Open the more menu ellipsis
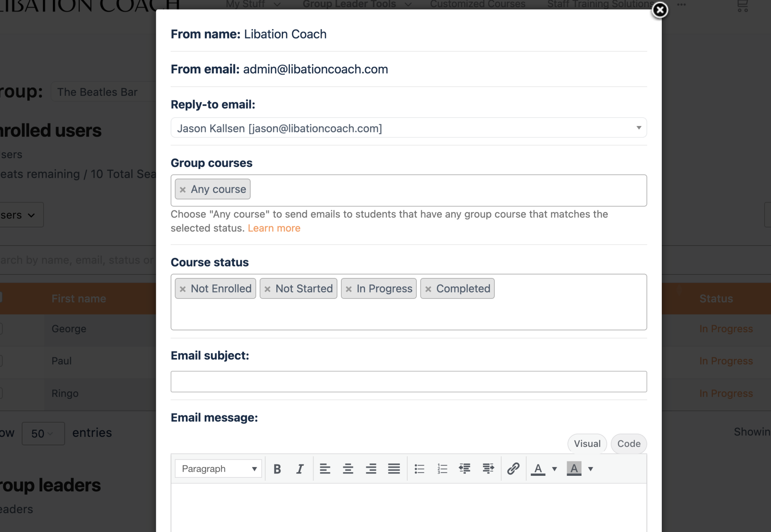The height and width of the screenshot is (532, 771). (681, 5)
